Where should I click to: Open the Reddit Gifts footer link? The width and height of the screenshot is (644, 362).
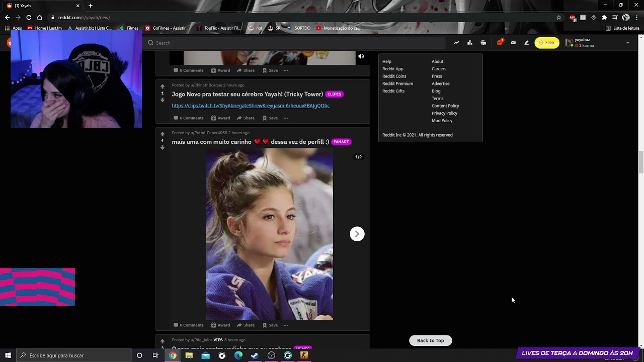393,91
